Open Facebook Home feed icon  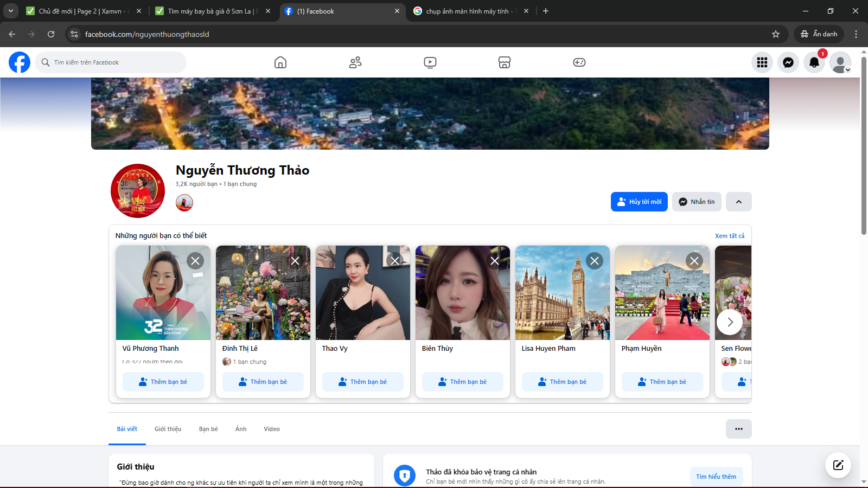tap(280, 62)
